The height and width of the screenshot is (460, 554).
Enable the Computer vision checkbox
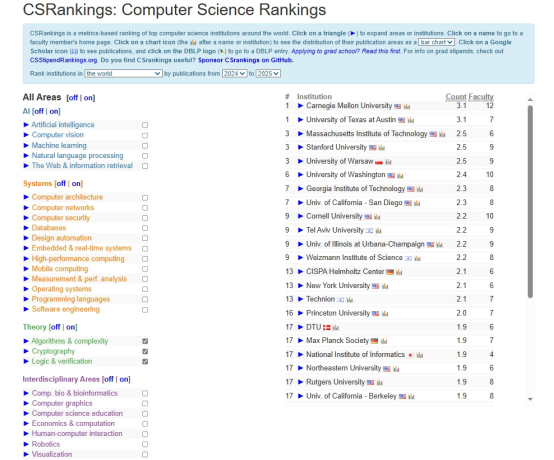pyautogui.click(x=145, y=135)
